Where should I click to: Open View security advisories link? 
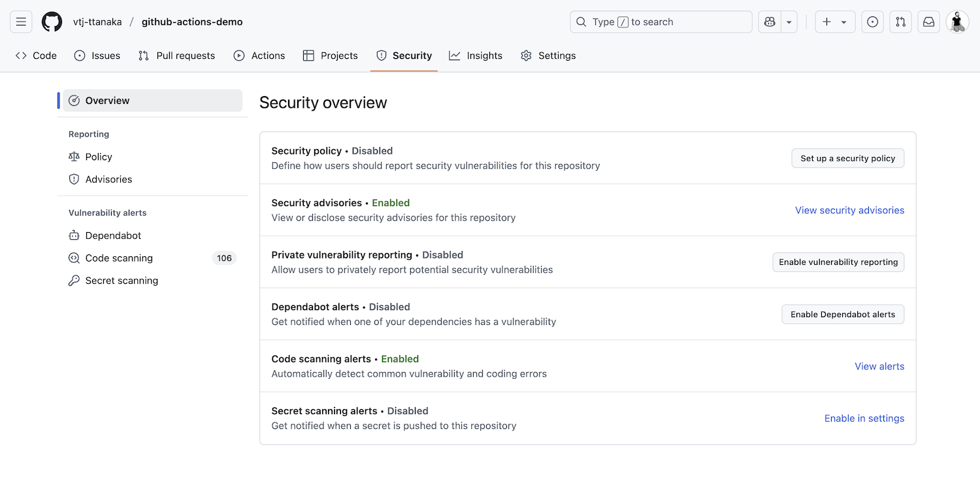point(849,210)
